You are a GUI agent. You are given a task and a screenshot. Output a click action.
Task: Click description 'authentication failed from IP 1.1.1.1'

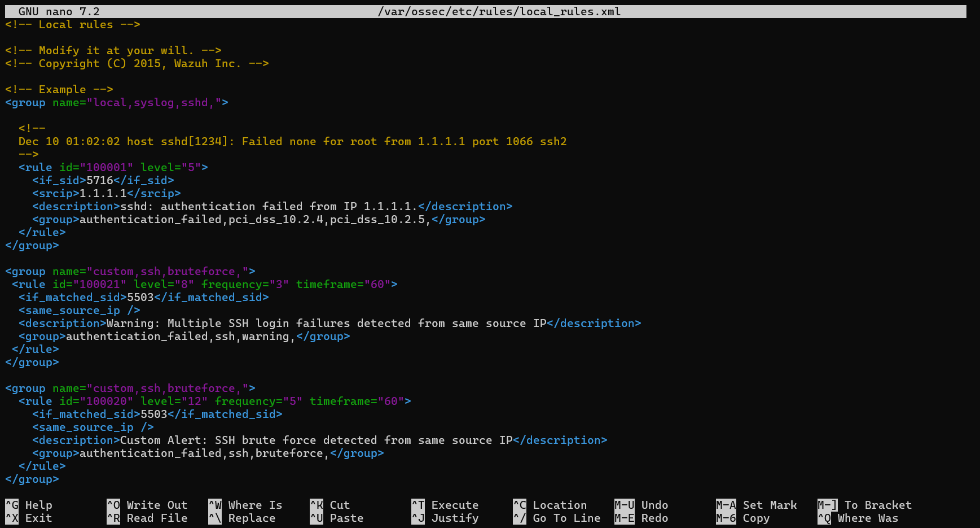(269, 206)
